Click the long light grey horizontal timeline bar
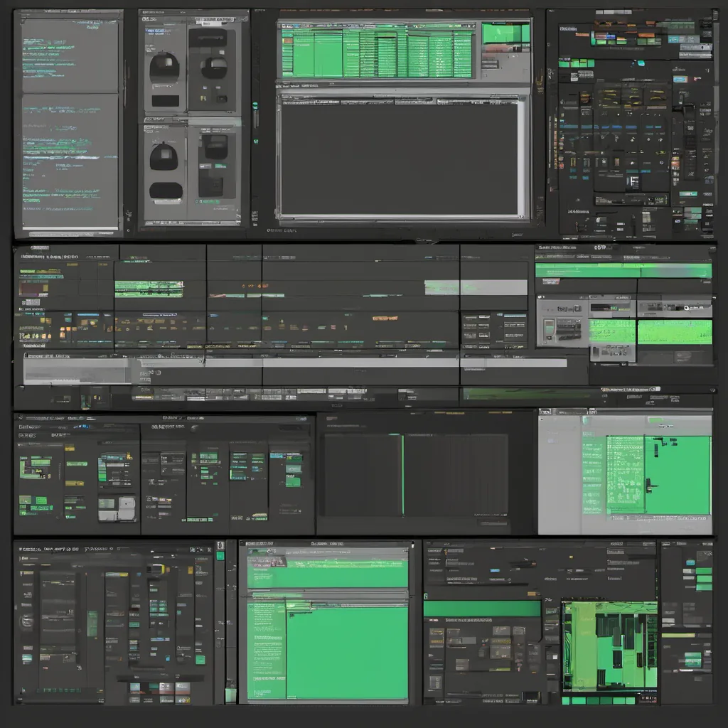The height and width of the screenshot is (728, 728). click(x=299, y=363)
